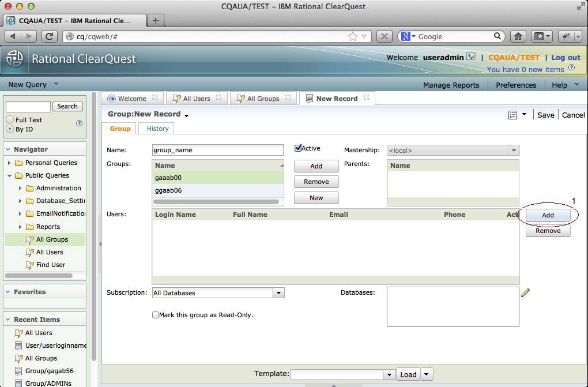This screenshot has width=588, height=387.
Task: Open the History tab
Action: [157, 129]
